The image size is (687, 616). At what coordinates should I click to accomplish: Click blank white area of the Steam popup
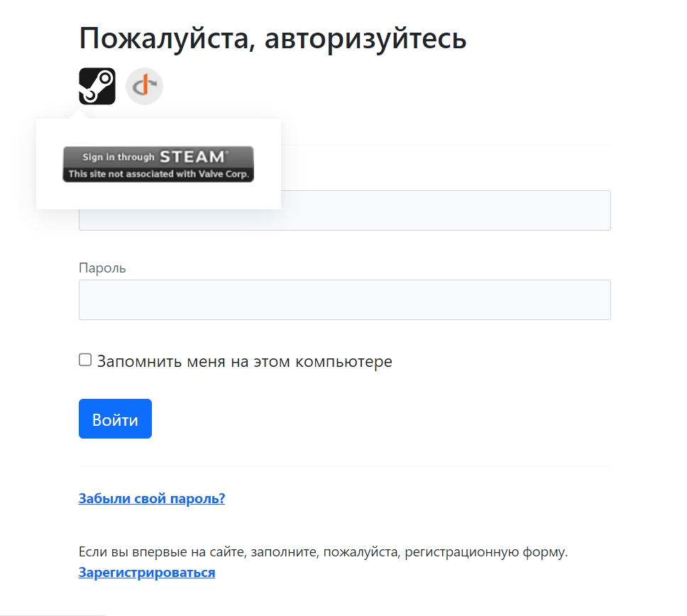click(x=158, y=198)
